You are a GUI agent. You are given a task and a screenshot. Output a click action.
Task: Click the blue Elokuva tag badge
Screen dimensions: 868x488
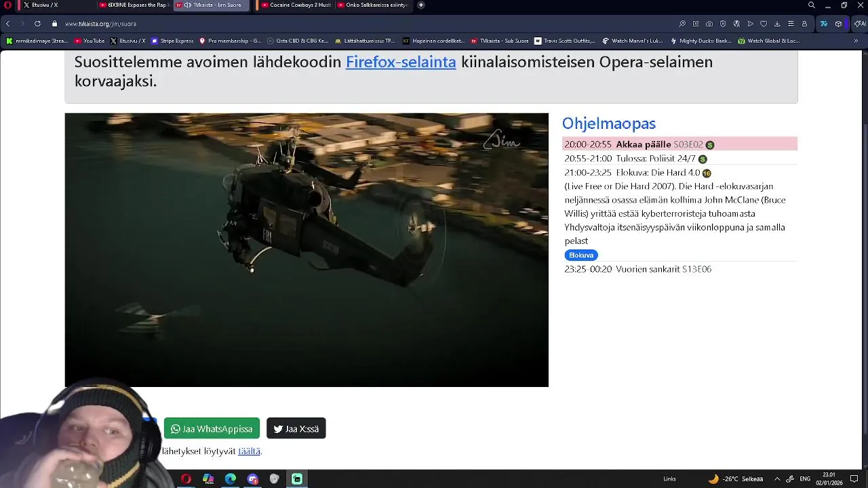(581, 255)
